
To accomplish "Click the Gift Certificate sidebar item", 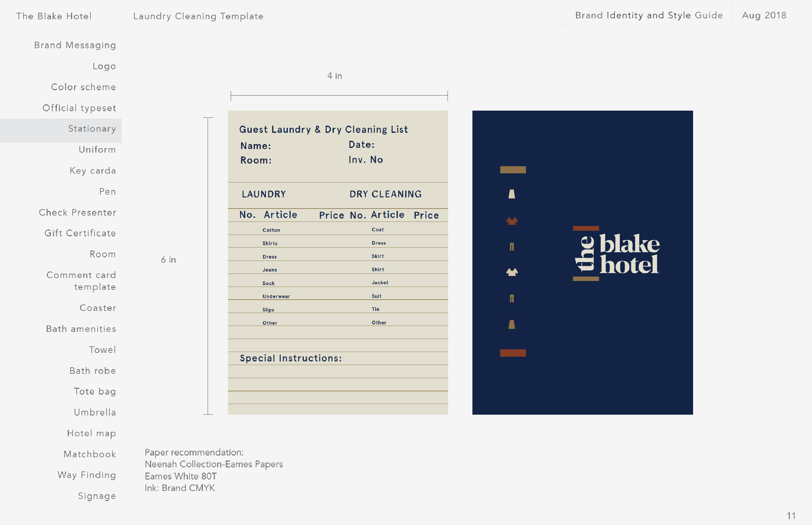I will 80,233.
